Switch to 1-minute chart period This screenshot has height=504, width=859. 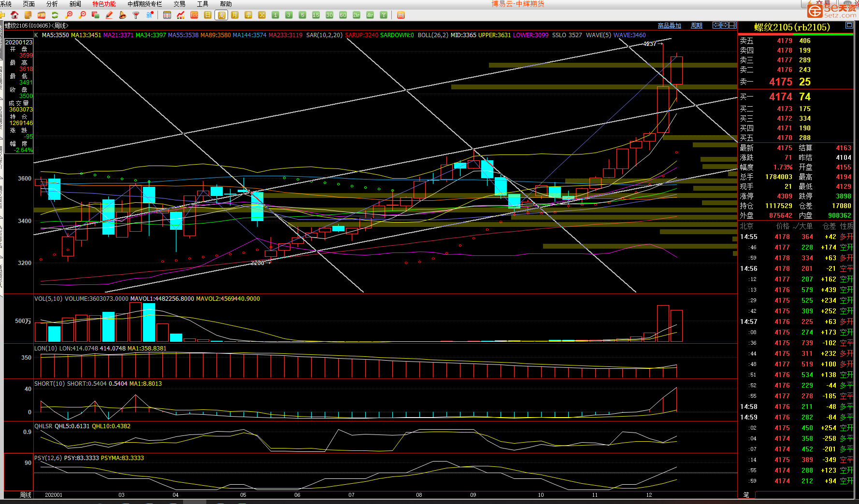coord(275,15)
